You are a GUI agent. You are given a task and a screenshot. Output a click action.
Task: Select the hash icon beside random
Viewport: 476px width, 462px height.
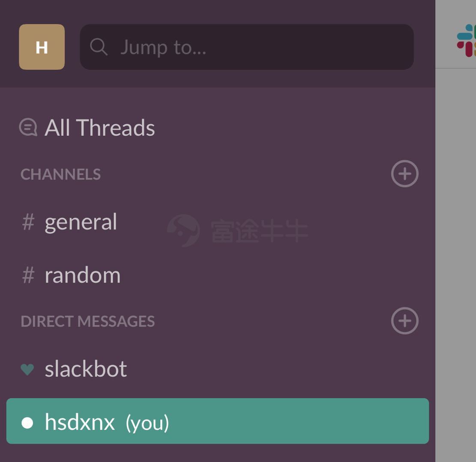28,275
